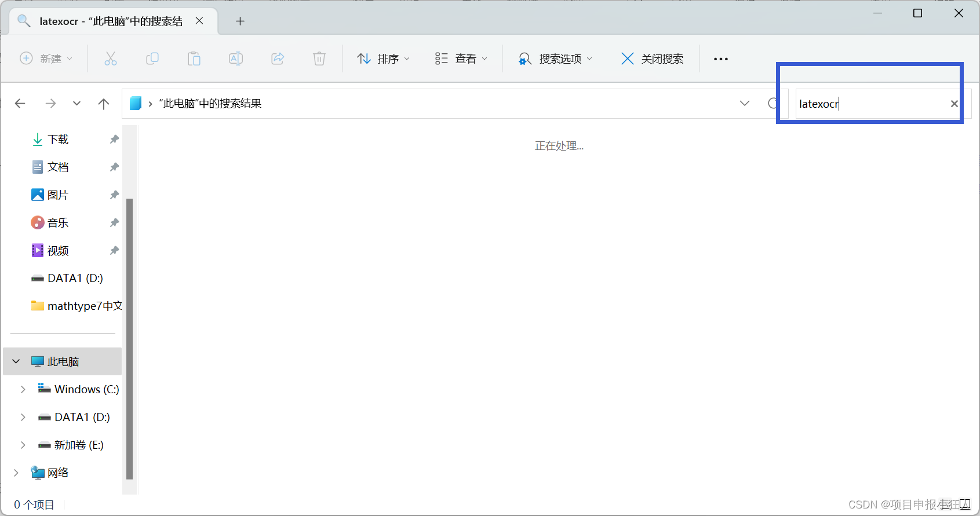The image size is (980, 516).
Task: Open the 排序 sort dropdown
Action: tap(384, 58)
